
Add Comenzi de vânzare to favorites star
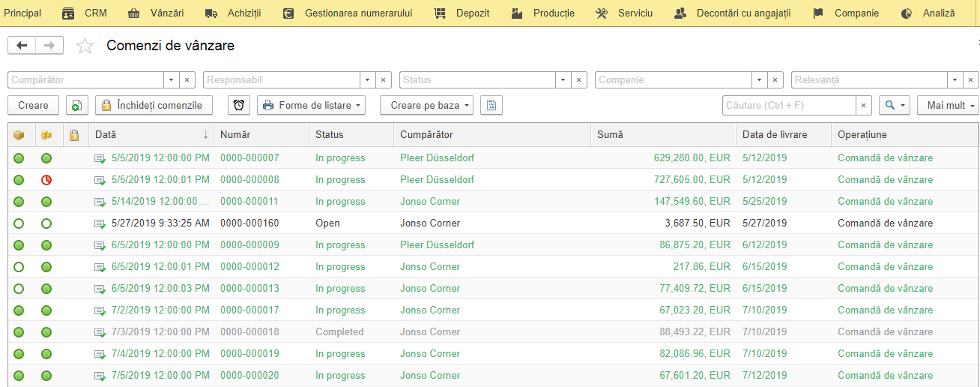[85, 46]
